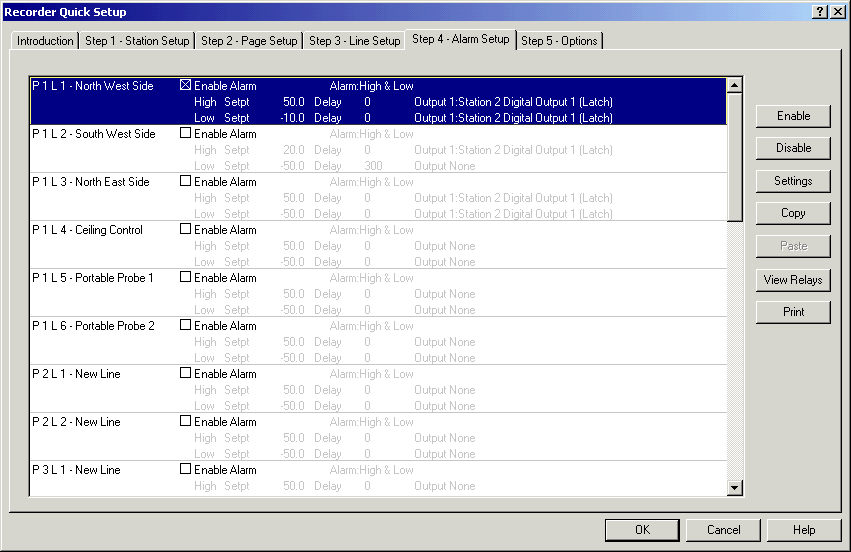This screenshot has height=552, width=851.
Task: Click the Enable button
Action: pos(793,116)
